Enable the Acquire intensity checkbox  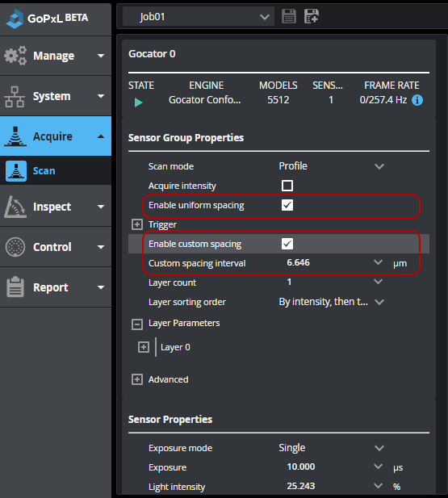tap(287, 186)
